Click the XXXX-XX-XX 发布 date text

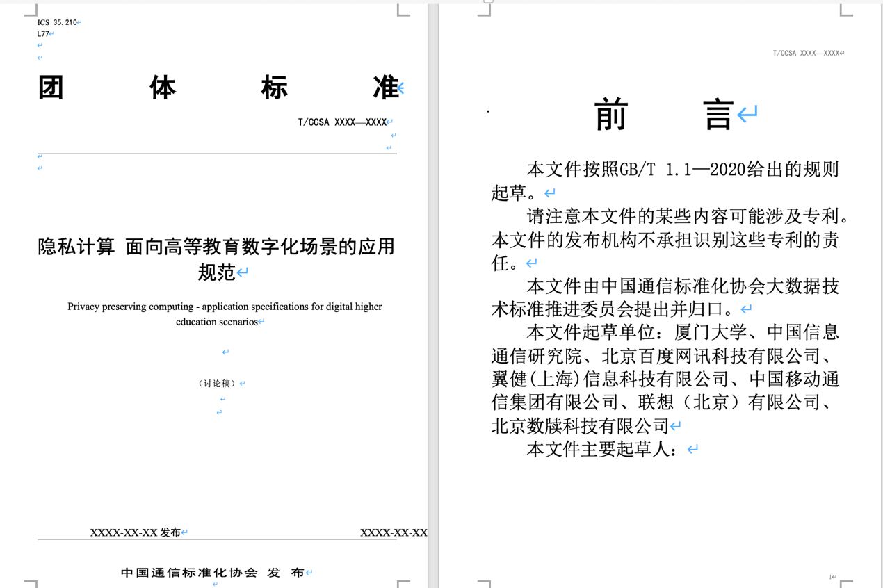[x=135, y=532]
